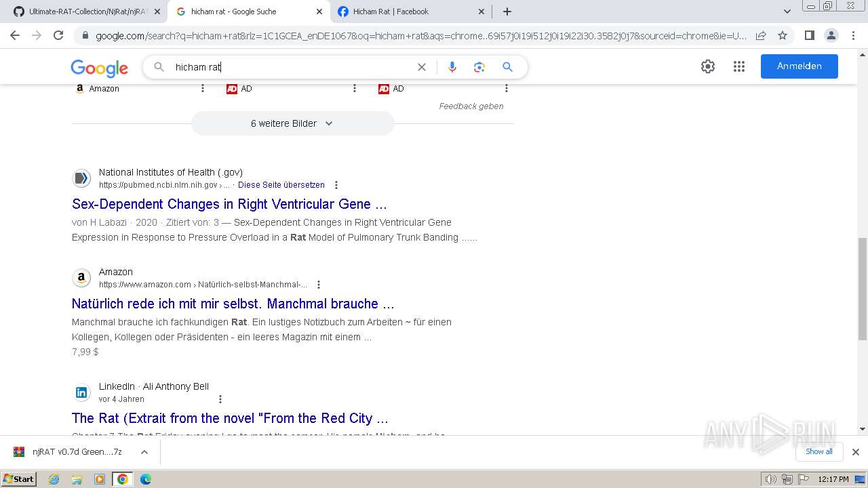Launch Internet Explorer from taskbar

coord(54,479)
